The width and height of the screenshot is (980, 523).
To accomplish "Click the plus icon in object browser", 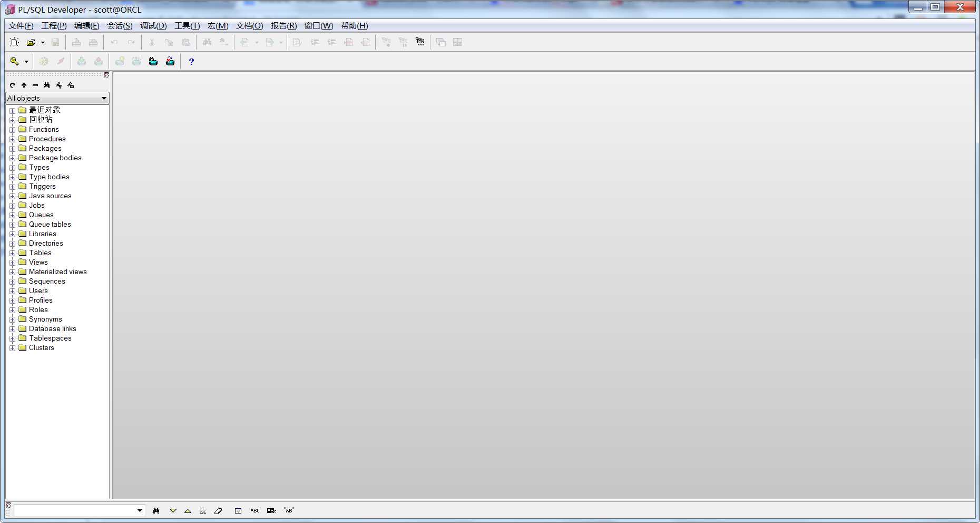I will [24, 85].
